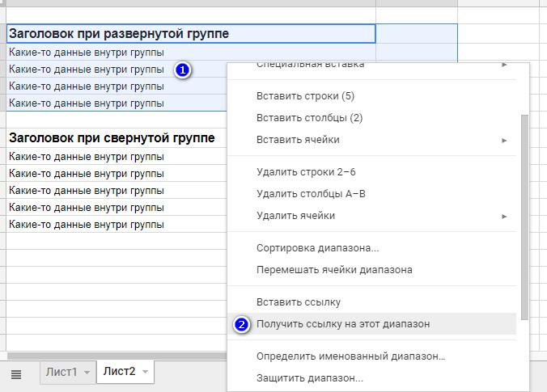Select Удалить столбцы A–B

(372, 194)
